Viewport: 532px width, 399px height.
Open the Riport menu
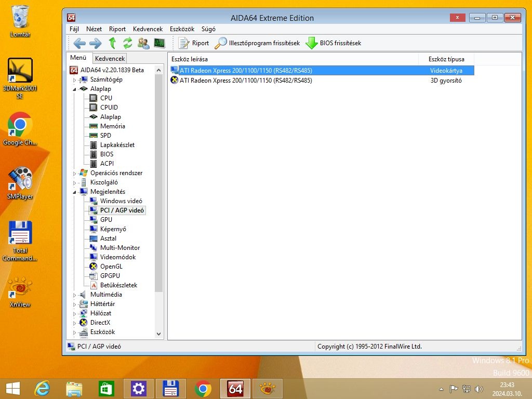117,29
